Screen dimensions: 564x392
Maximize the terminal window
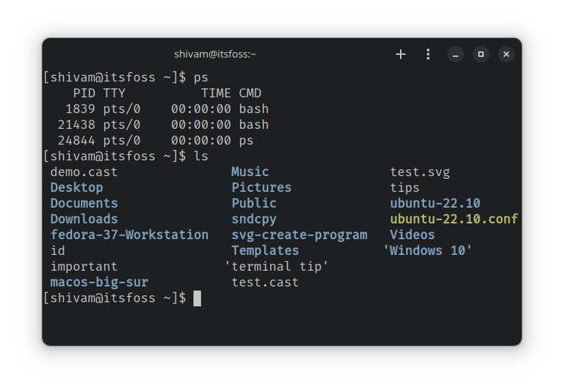click(x=481, y=54)
